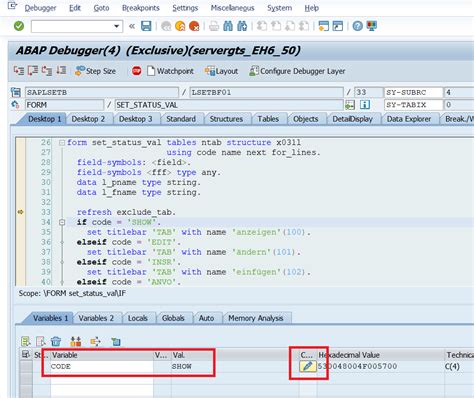Screen dimensions: 474x398
Task: Collapse the if block at line 34
Action: (x=62, y=222)
